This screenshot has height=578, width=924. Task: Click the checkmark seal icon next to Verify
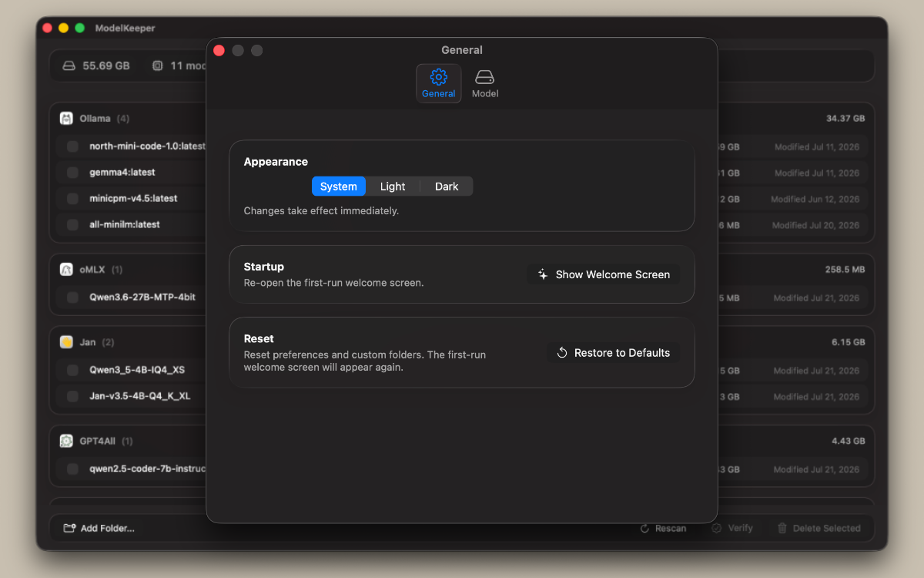pyautogui.click(x=716, y=529)
